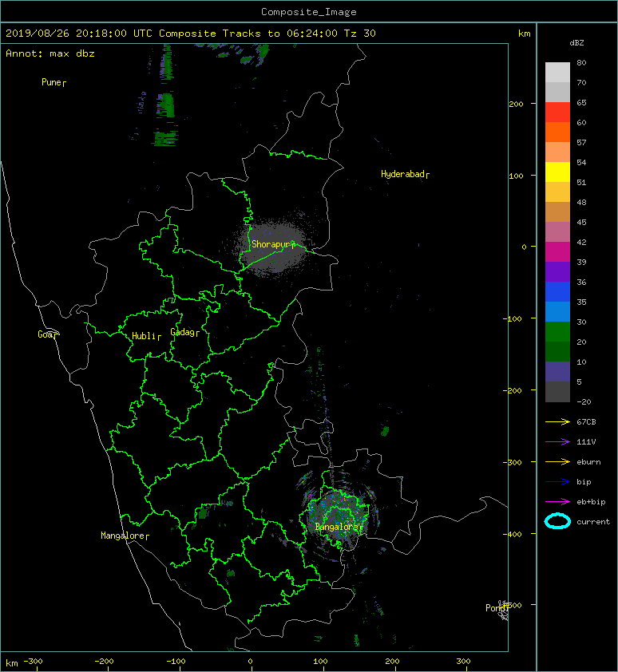
Task: Click the Pune city label
Action: 53,82
